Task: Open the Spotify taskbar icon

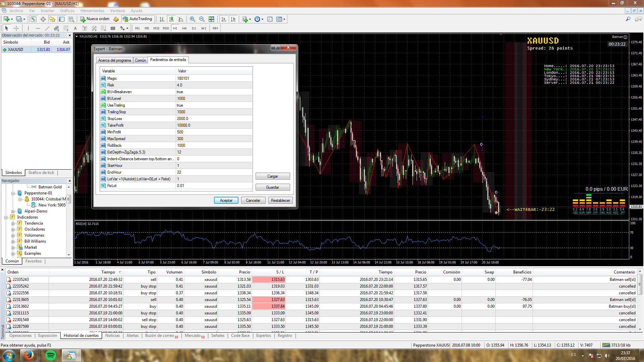Action: pos(50,355)
